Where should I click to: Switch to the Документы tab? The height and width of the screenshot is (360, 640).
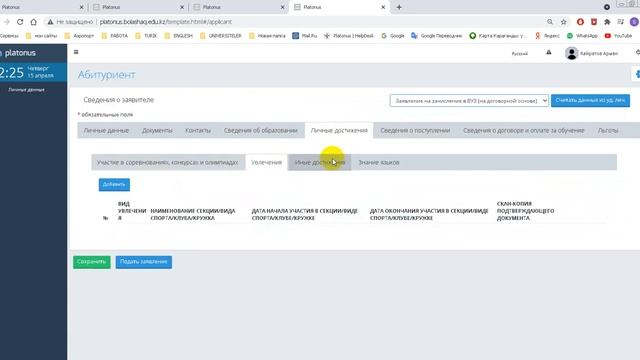(x=157, y=131)
